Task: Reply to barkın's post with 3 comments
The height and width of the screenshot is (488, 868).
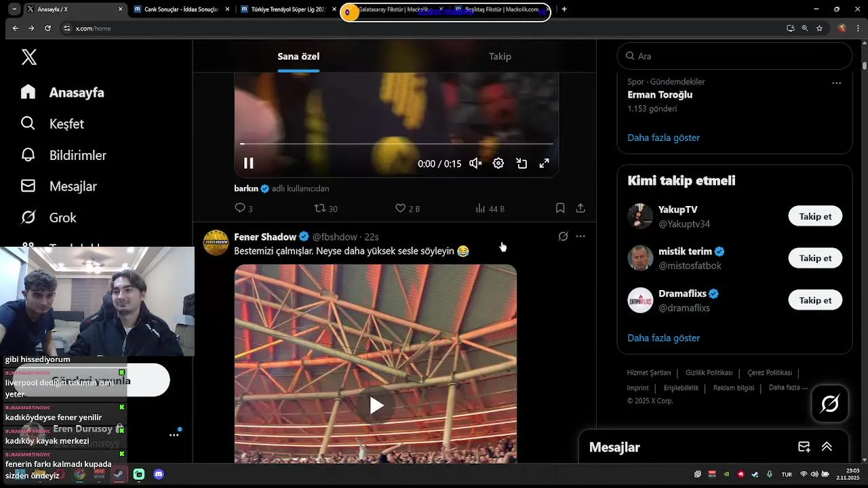Action: tap(243, 209)
